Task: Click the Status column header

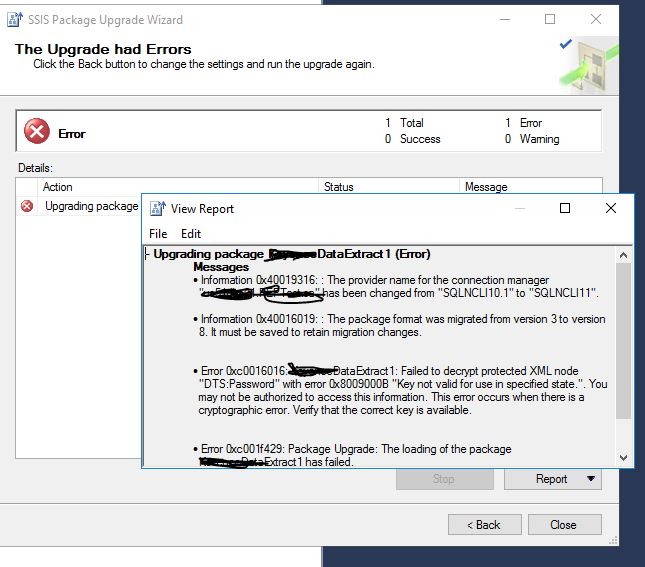Action: click(x=389, y=187)
